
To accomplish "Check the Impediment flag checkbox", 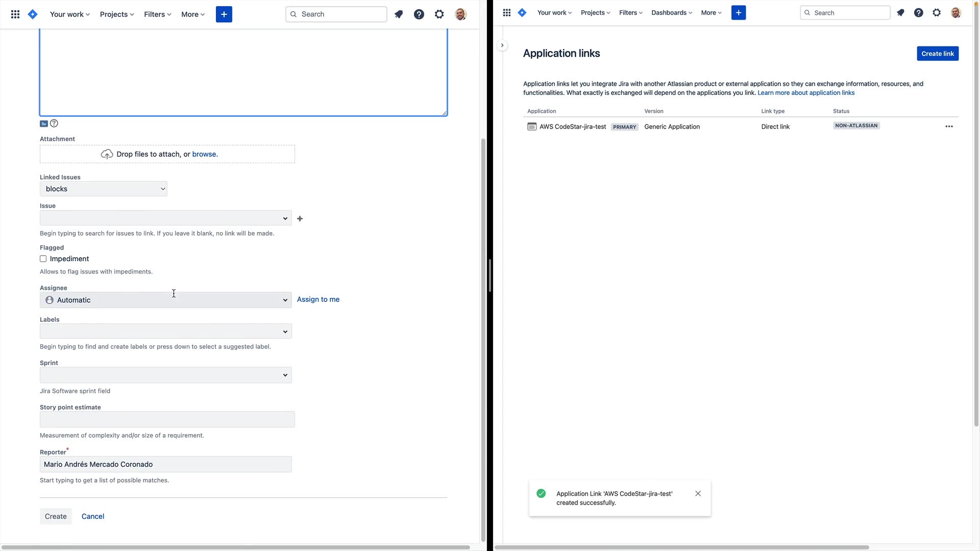I will (x=43, y=259).
